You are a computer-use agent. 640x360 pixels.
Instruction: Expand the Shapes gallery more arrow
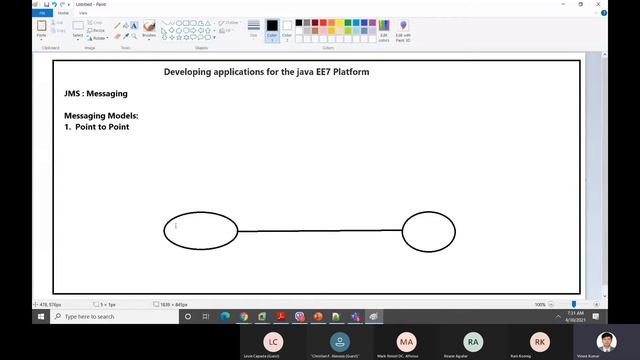pos(214,38)
